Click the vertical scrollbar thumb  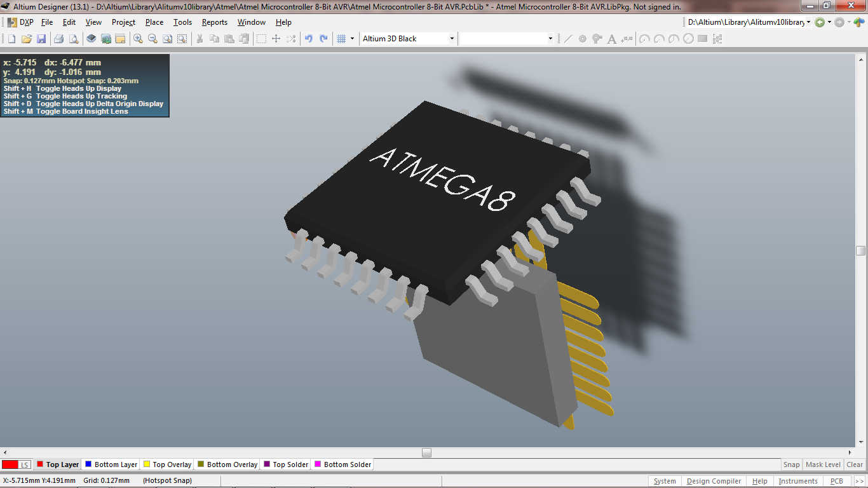(860, 250)
